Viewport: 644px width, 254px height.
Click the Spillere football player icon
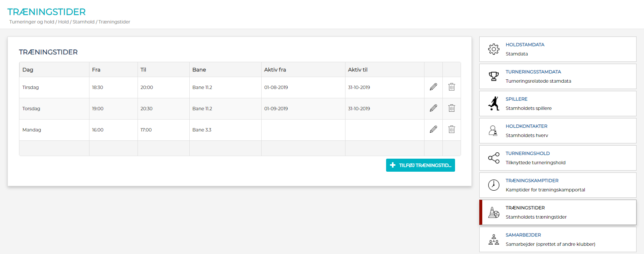[493, 104]
